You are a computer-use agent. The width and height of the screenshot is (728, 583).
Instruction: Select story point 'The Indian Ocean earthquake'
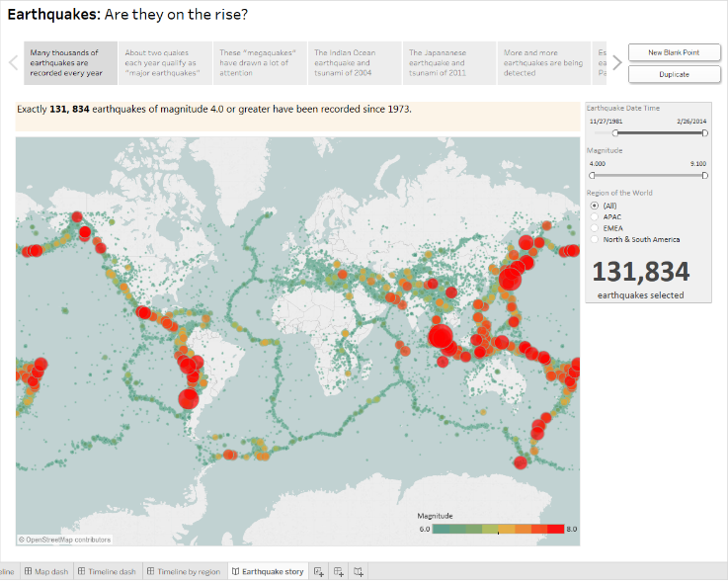(x=355, y=63)
